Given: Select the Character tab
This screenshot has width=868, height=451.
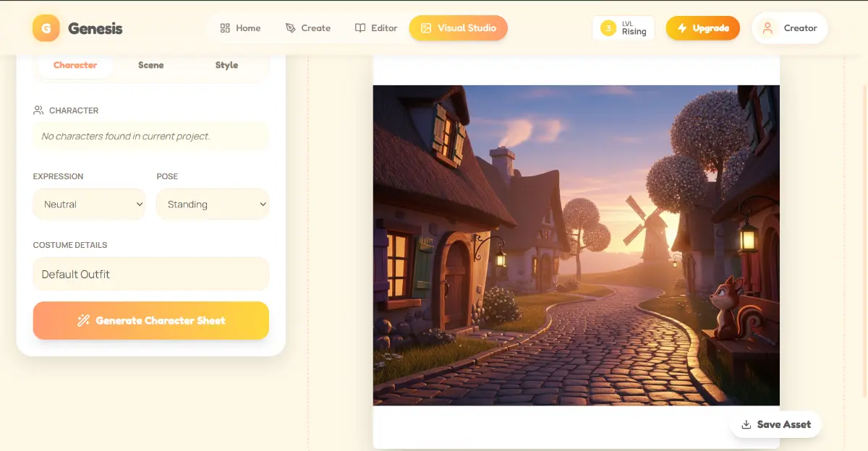Looking at the screenshot, I should pos(75,65).
